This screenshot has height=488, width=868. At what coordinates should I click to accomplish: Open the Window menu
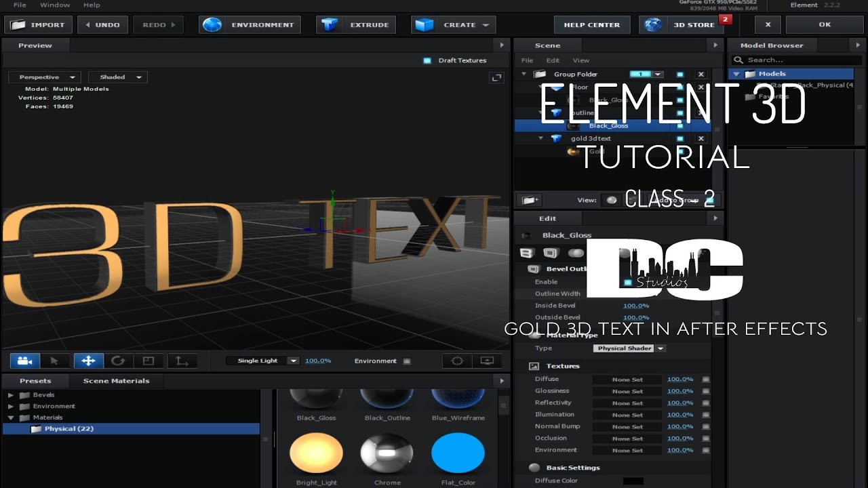click(55, 5)
